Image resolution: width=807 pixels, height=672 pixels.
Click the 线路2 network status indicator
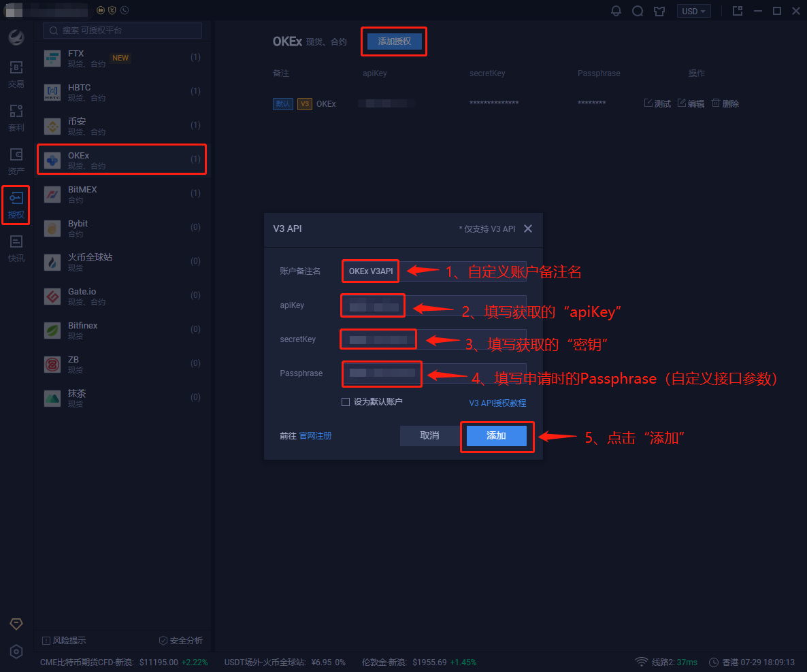667,662
